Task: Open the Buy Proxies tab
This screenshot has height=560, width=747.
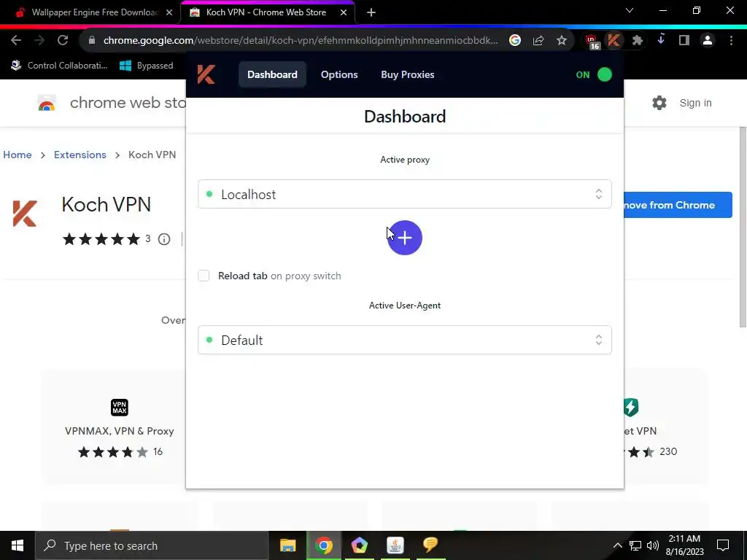Action: 407,75
